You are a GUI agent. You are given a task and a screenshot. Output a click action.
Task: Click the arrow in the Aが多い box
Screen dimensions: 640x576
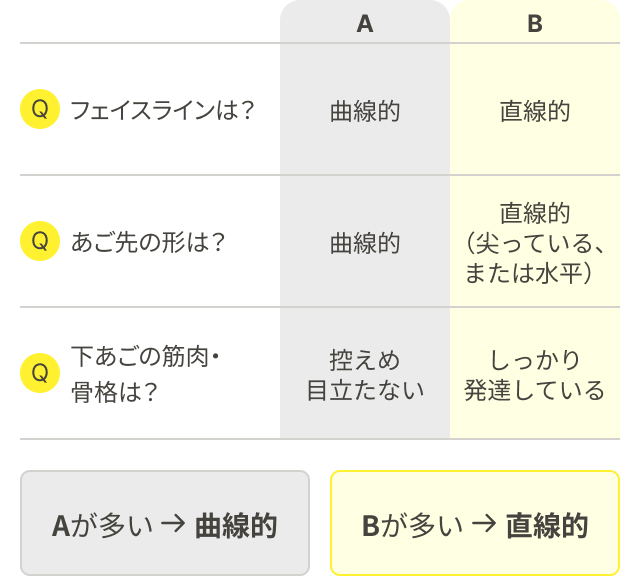click(172, 525)
